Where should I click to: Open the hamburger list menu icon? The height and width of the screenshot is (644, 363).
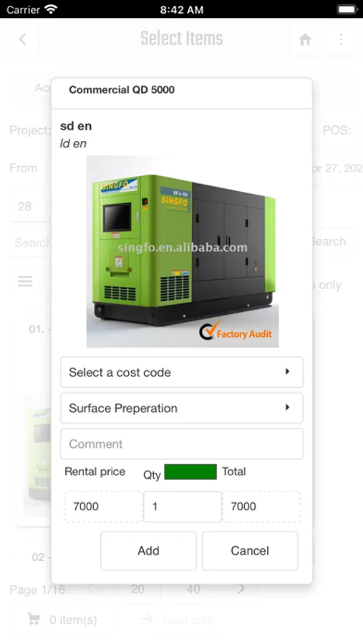(x=25, y=281)
